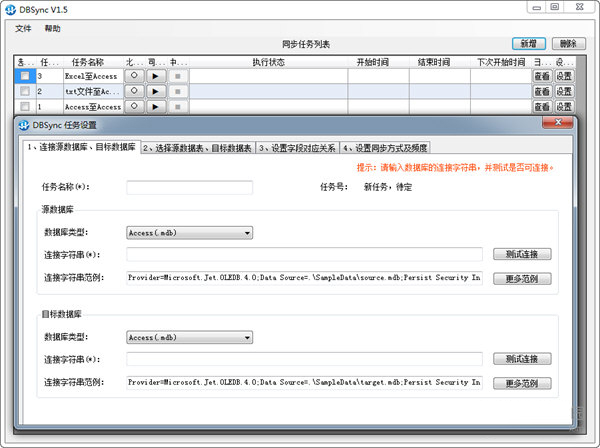Click the 任务名称 input field

click(190, 187)
